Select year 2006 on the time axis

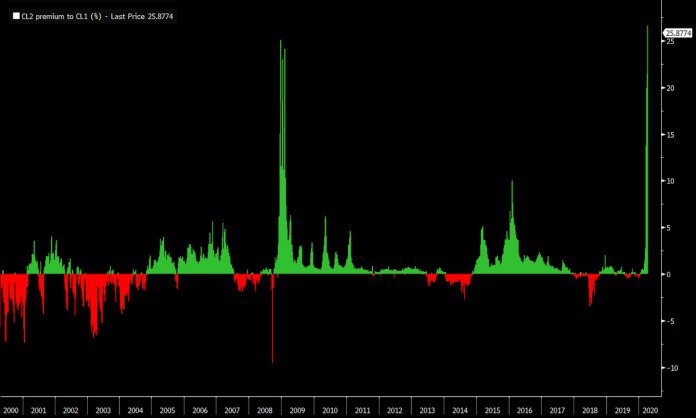[x=200, y=410]
